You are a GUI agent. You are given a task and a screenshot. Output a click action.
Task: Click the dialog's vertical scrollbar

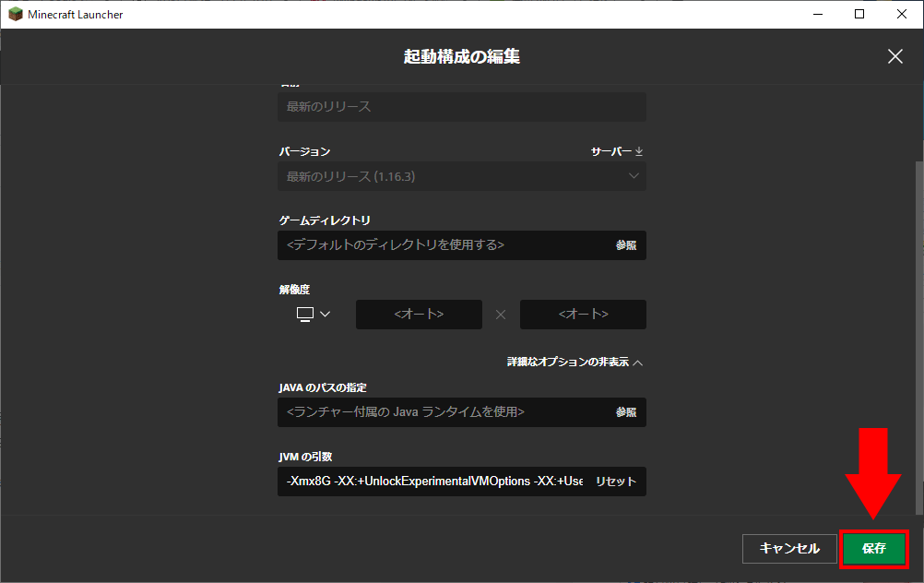pyautogui.click(x=918, y=338)
